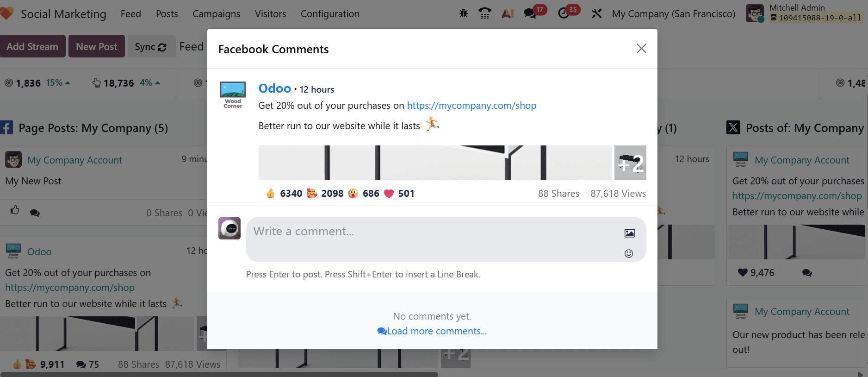The image size is (868, 377).
Task: Click the New Post button
Action: (x=97, y=46)
